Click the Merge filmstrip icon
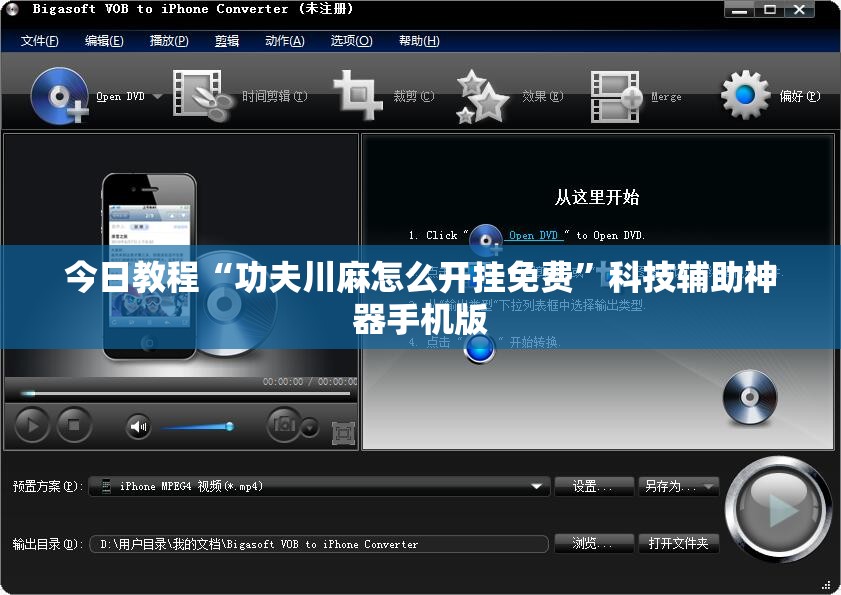Viewport: 841px width, 595px height. [x=616, y=97]
